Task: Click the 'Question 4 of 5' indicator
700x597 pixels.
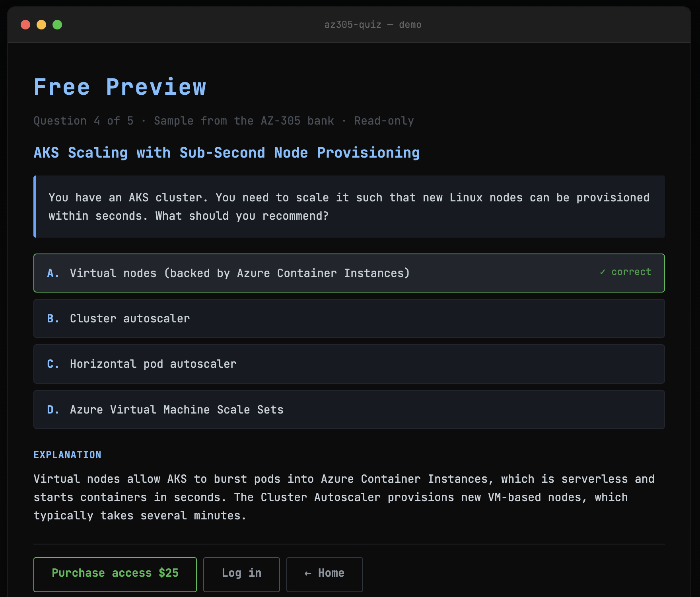Action: click(x=84, y=121)
